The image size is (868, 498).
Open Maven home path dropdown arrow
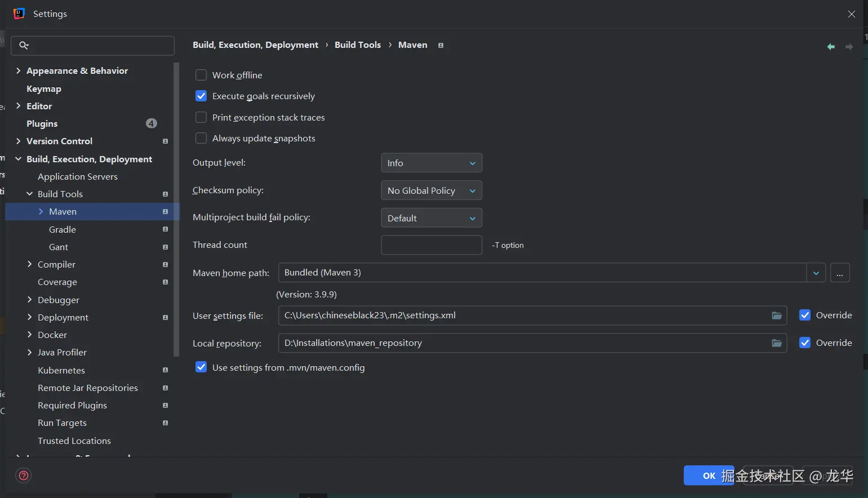pyautogui.click(x=816, y=273)
